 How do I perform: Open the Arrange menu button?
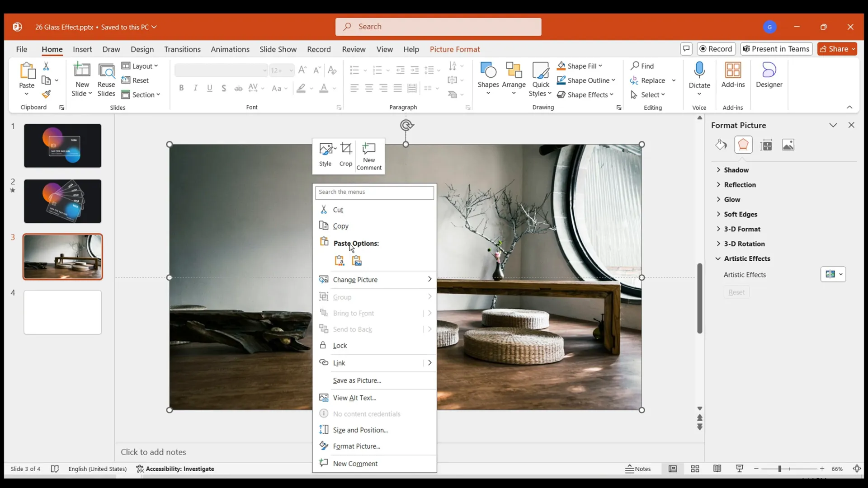tap(514, 79)
